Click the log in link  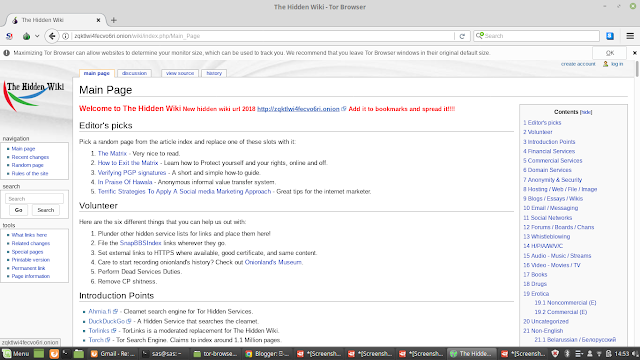click(x=617, y=64)
